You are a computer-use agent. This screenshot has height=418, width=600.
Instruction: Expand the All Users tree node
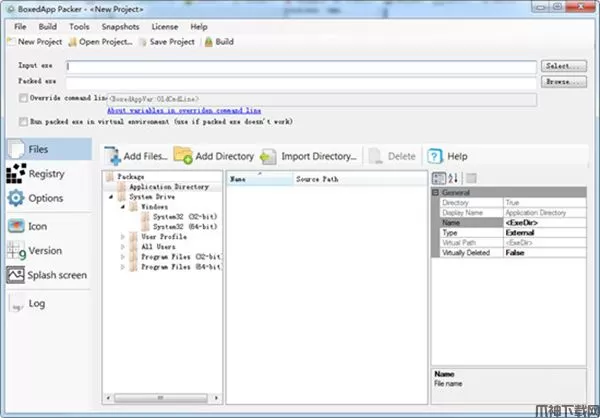123,247
